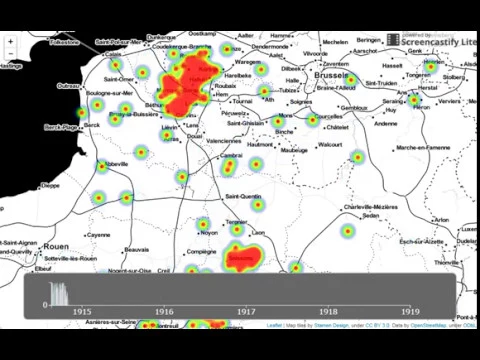
Task: Click the histogram bars before 1915
Action: click(x=59, y=294)
